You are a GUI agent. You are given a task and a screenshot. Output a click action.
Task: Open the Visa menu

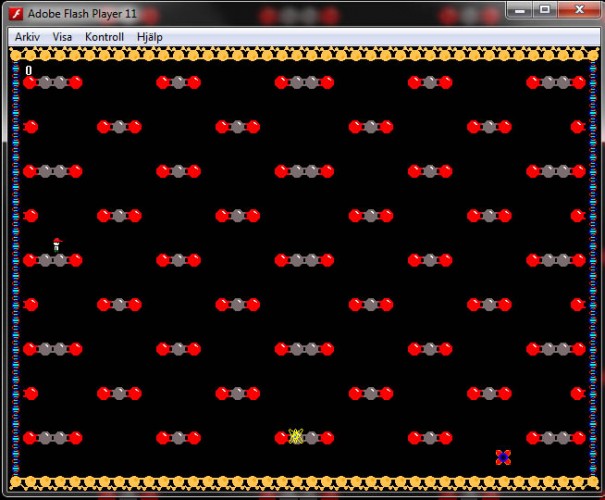pyautogui.click(x=62, y=37)
